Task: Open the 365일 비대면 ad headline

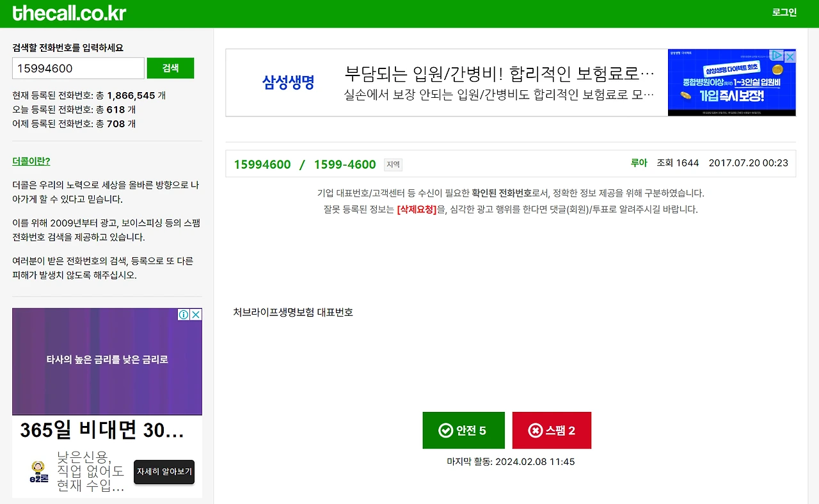Action: (102, 430)
